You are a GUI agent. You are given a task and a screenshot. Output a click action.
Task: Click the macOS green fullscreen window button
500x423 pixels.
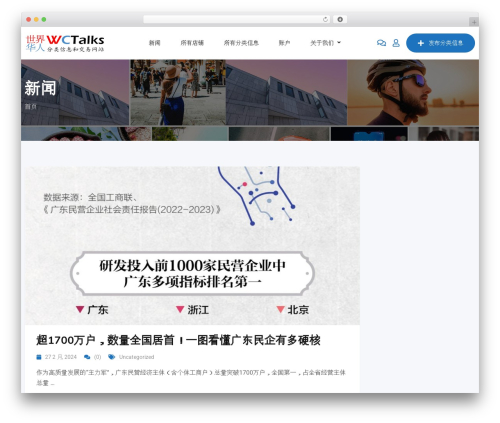[x=44, y=20]
